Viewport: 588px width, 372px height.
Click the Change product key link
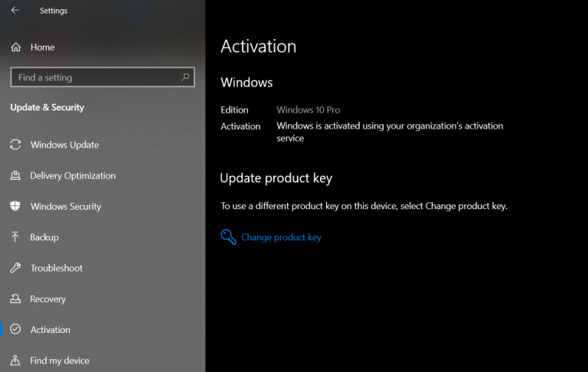point(281,237)
